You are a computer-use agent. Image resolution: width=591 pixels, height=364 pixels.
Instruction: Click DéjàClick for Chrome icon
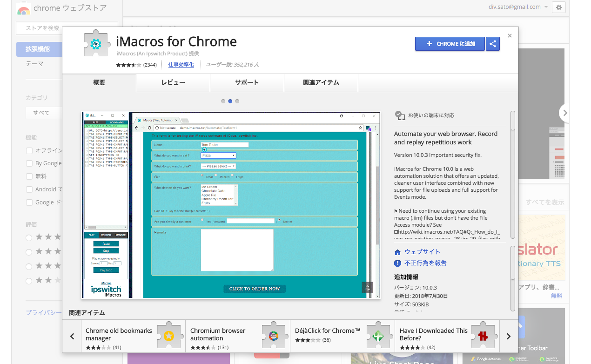click(x=378, y=336)
